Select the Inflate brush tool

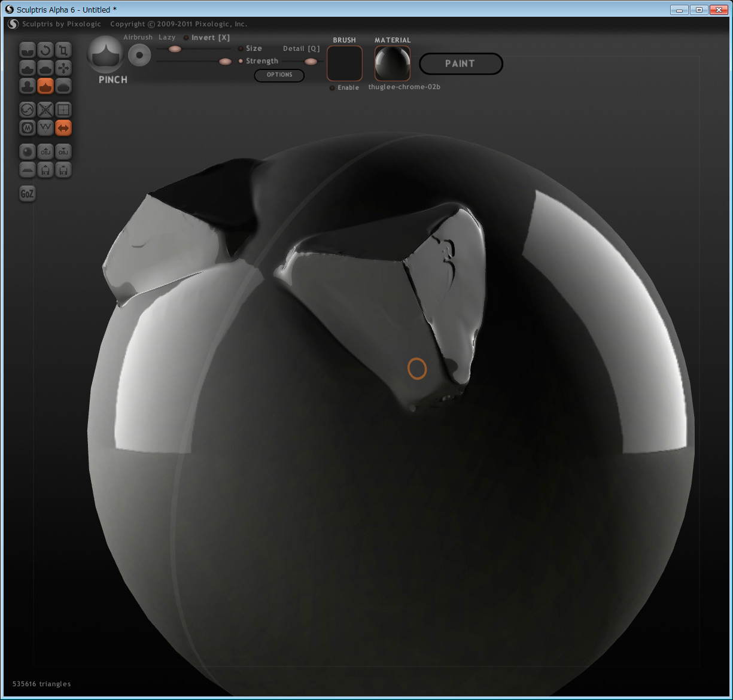point(28,86)
